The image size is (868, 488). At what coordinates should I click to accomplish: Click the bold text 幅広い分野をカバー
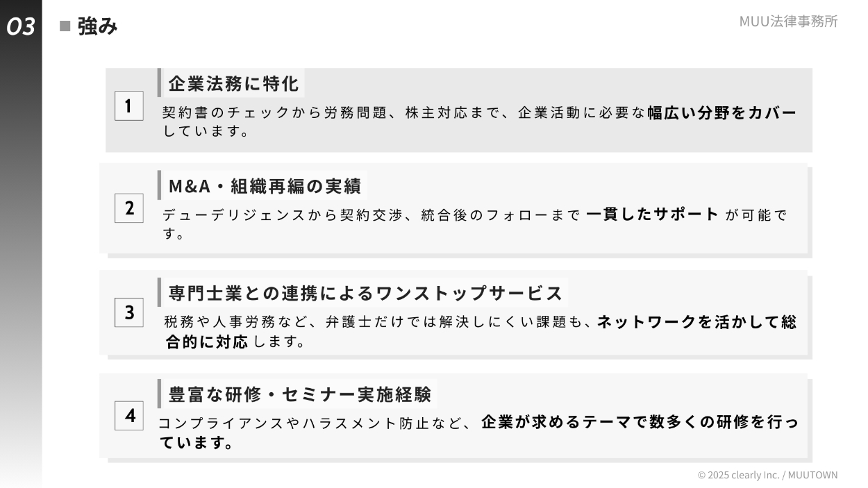click(721, 112)
